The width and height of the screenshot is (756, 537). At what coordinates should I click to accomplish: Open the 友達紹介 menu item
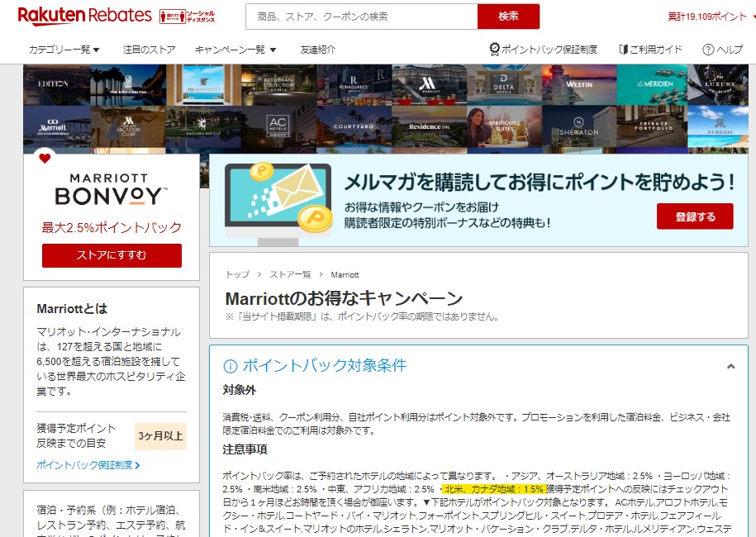(317, 50)
